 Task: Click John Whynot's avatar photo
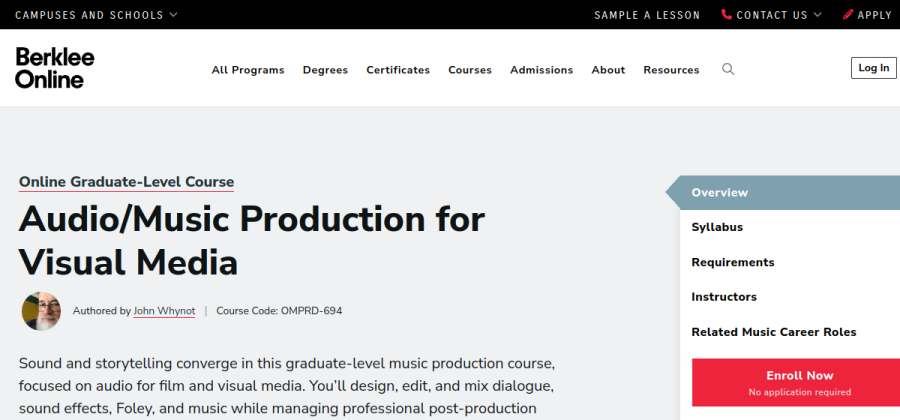41,311
